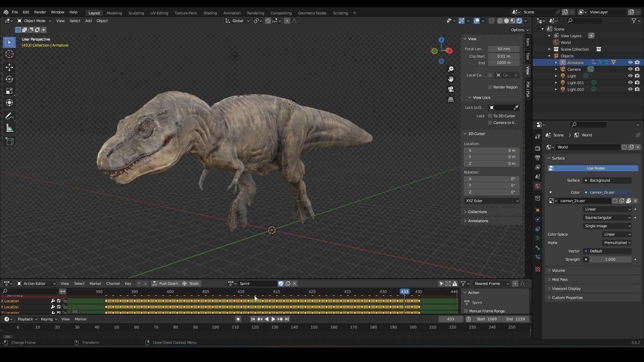This screenshot has height=362, width=644.
Task: Enable Camera to View lock checkbox
Action: (x=490, y=123)
